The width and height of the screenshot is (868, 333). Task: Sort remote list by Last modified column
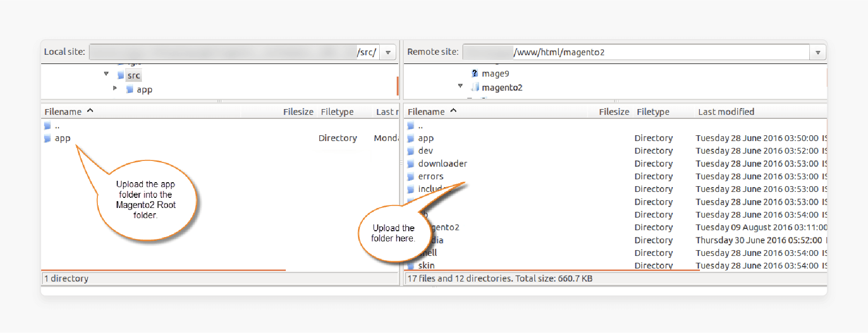726,112
